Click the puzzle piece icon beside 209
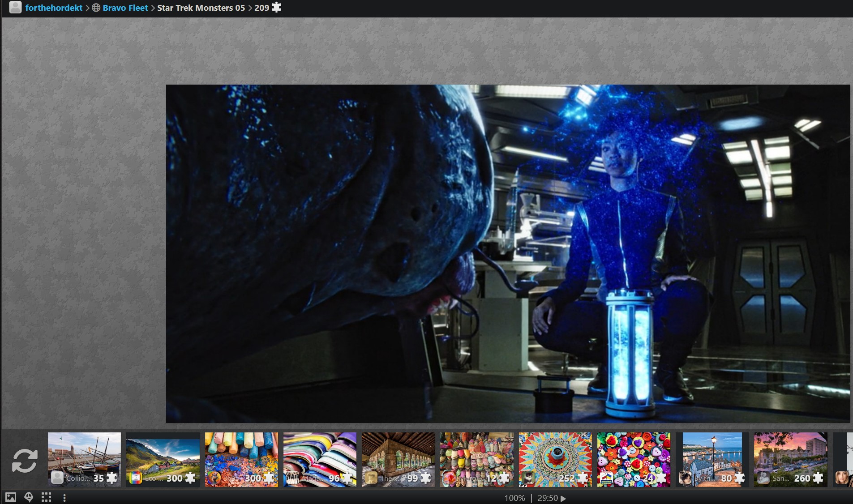 point(276,7)
